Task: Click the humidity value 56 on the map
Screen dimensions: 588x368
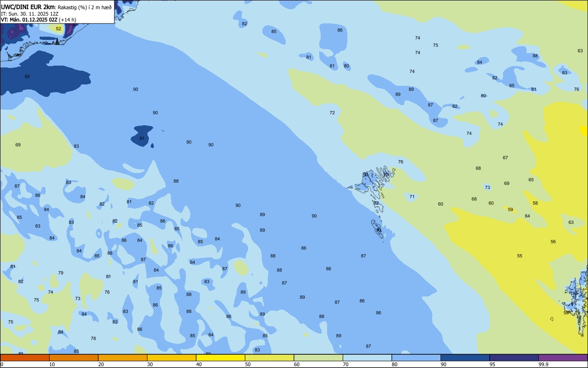Action: [x=553, y=241]
